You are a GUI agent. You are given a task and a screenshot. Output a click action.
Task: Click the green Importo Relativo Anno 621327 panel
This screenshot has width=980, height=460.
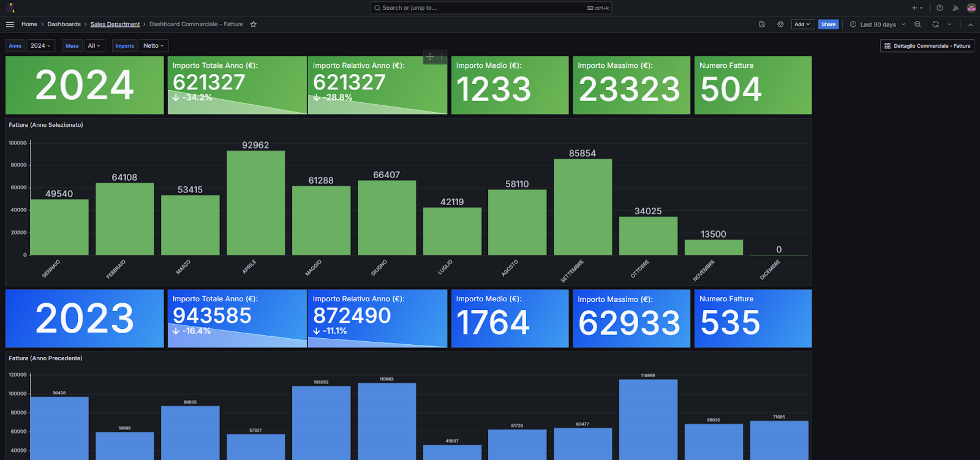[377, 85]
